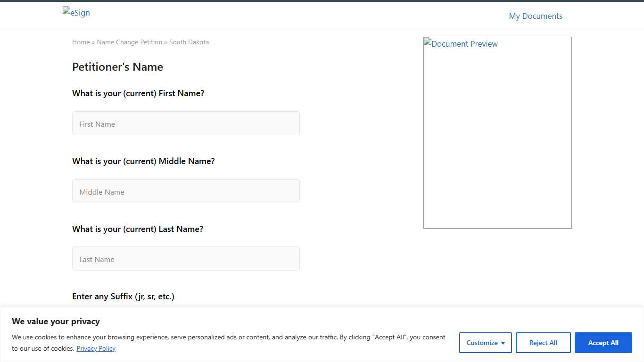Select the South Dakota breadcrumb
644x362 pixels.
pos(189,42)
